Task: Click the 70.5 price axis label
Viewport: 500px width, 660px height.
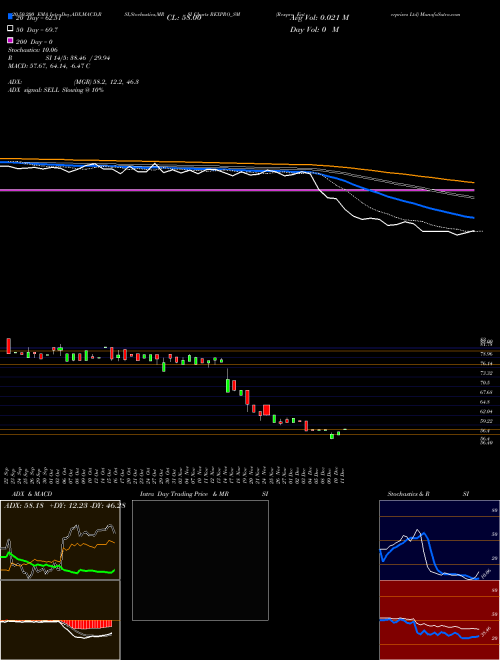Action: pyautogui.click(x=485, y=383)
